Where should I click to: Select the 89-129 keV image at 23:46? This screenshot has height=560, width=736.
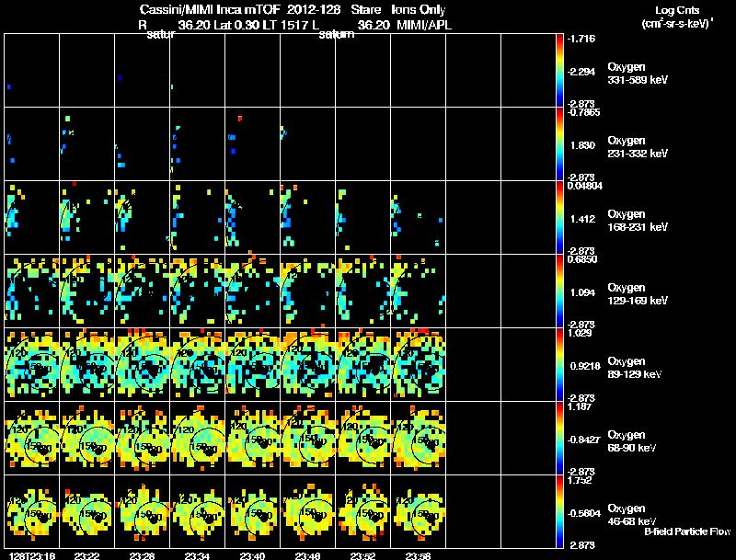click(308, 364)
